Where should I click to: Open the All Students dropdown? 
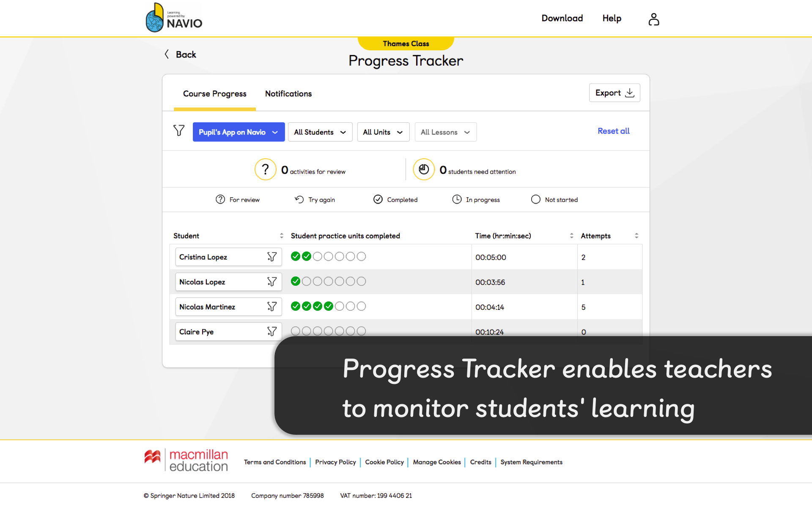320,132
